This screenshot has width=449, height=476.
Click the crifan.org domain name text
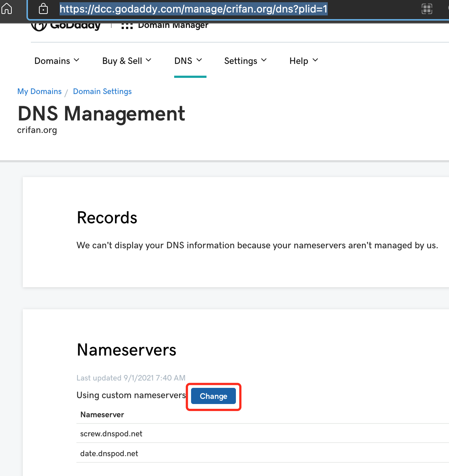tap(37, 130)
